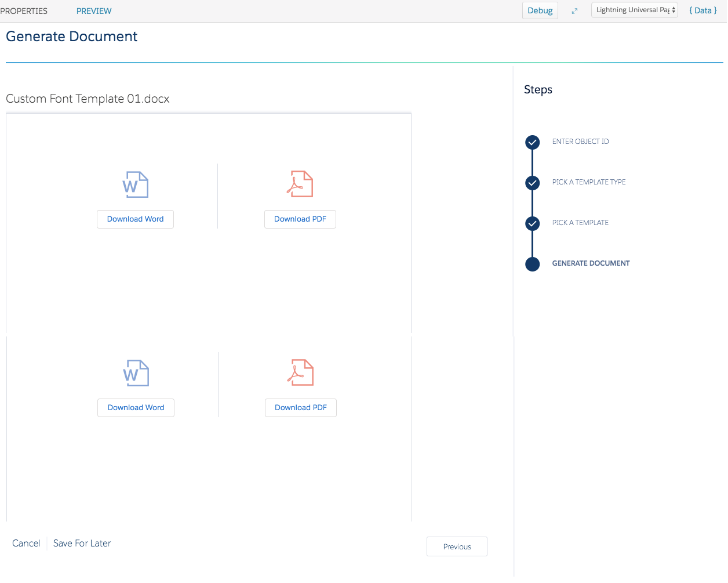
Task: Select the Pick a Template step checkmark
Action: tap(532, 223)
